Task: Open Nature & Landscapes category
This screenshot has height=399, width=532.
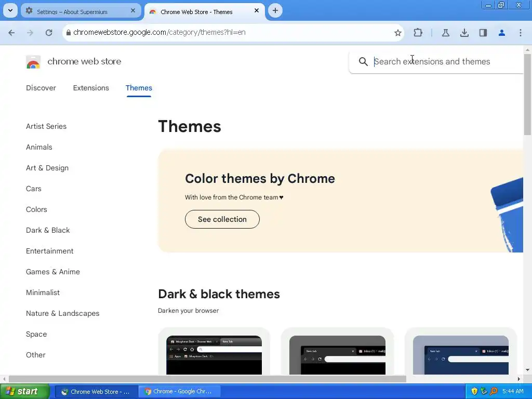Action: pyautogui.click(x=62, y=313)
